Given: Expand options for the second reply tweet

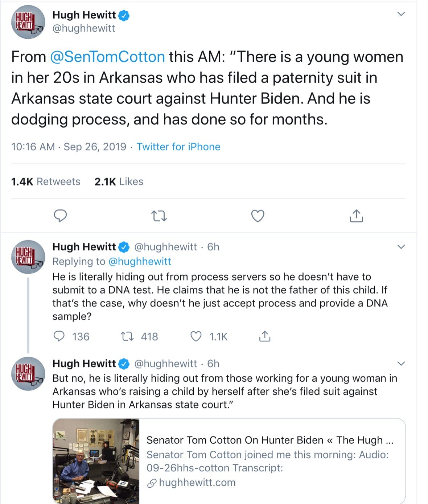Looking at the screenshot, I should [x=401, y=364].
